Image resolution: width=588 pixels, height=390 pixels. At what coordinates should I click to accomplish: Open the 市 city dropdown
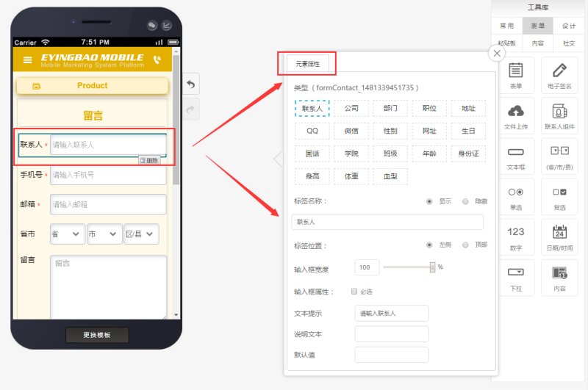click(104, 234)
